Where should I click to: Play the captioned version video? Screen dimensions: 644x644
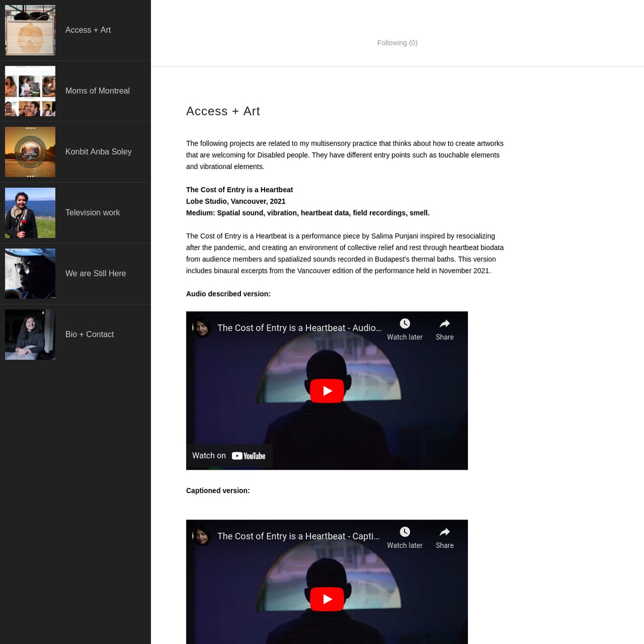click(327, 599)
